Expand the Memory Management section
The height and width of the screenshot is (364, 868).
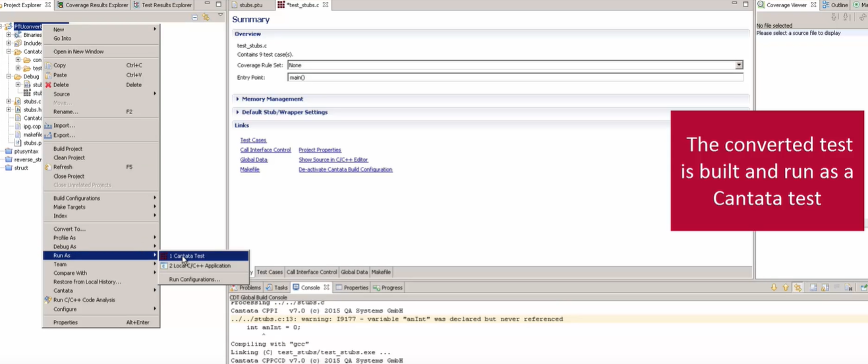238,99
